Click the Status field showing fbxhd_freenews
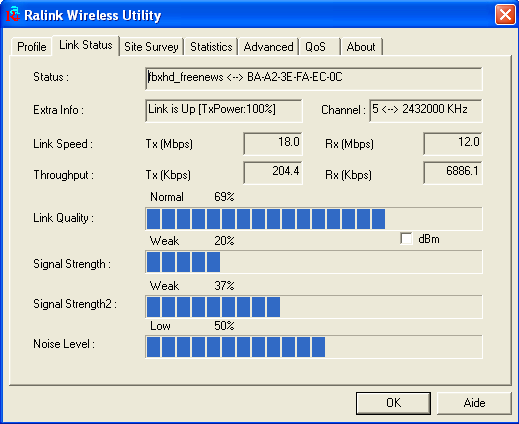 pyautogui.click(x=314, y=79)
